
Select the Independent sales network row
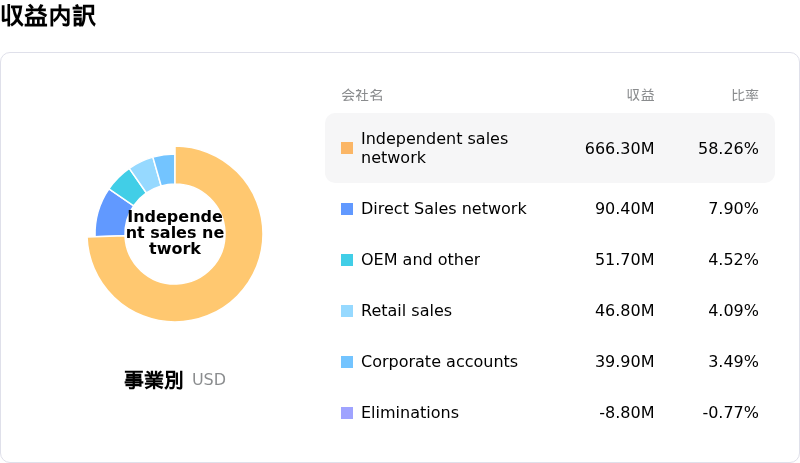pos(549,148)
